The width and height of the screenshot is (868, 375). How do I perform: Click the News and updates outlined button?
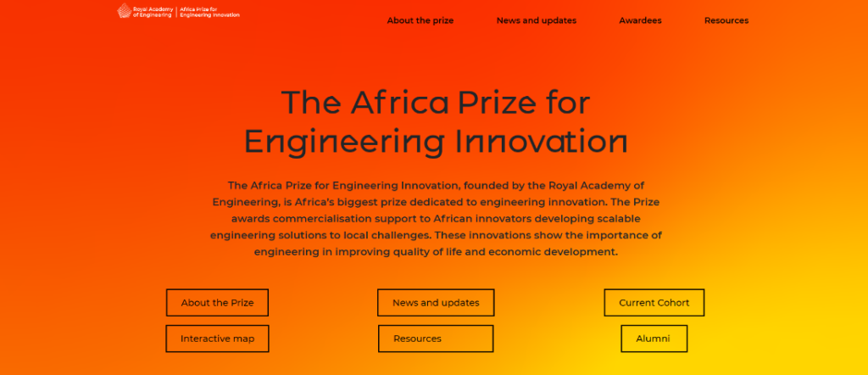(436, 303)
